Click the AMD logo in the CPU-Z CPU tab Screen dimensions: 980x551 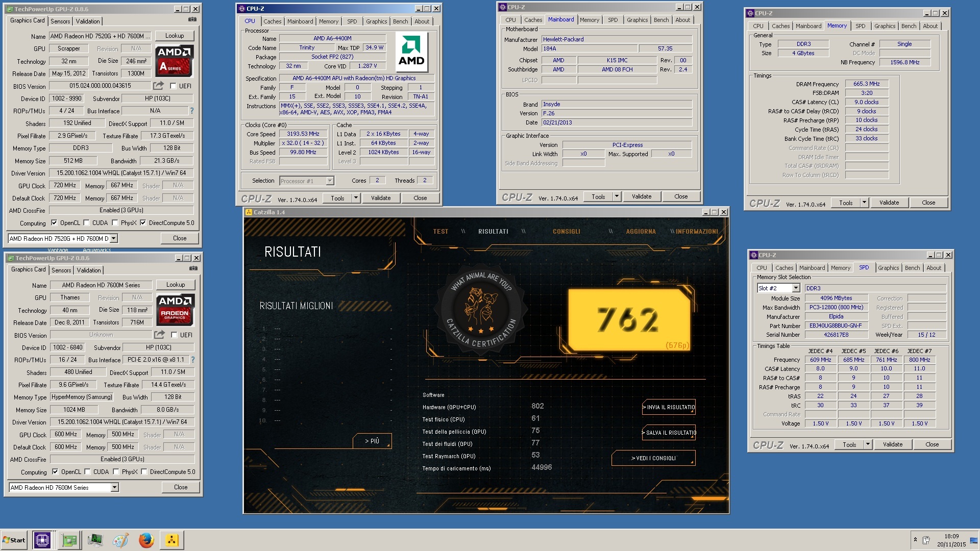pyautogui.click(x=411, y=53)
